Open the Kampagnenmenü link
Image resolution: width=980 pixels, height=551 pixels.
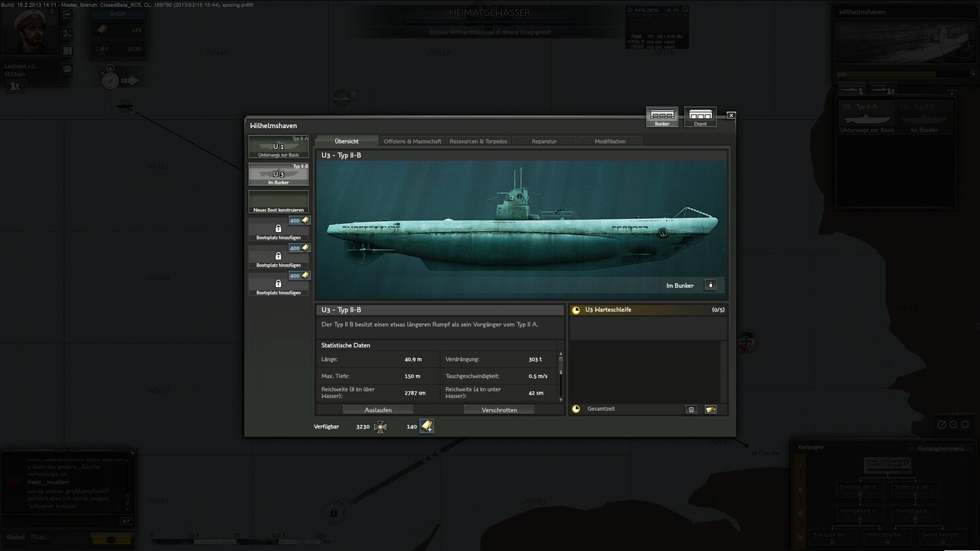pos(941,448)
